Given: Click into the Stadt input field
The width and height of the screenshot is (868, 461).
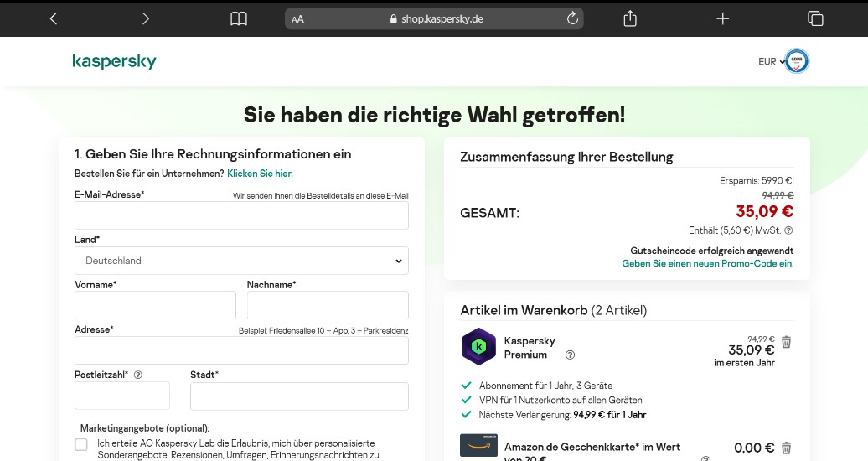Looking at the screenshot, I should [299, 396].
